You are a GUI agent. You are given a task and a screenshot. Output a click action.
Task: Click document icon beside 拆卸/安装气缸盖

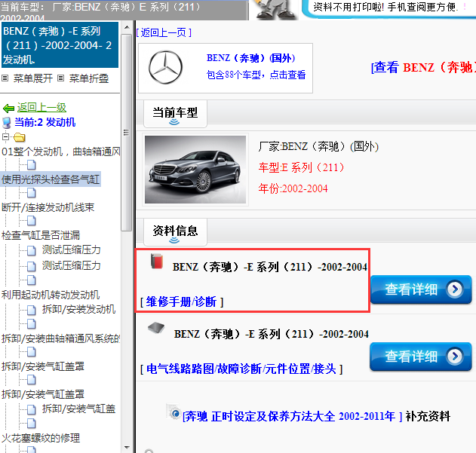pos(31,409)
